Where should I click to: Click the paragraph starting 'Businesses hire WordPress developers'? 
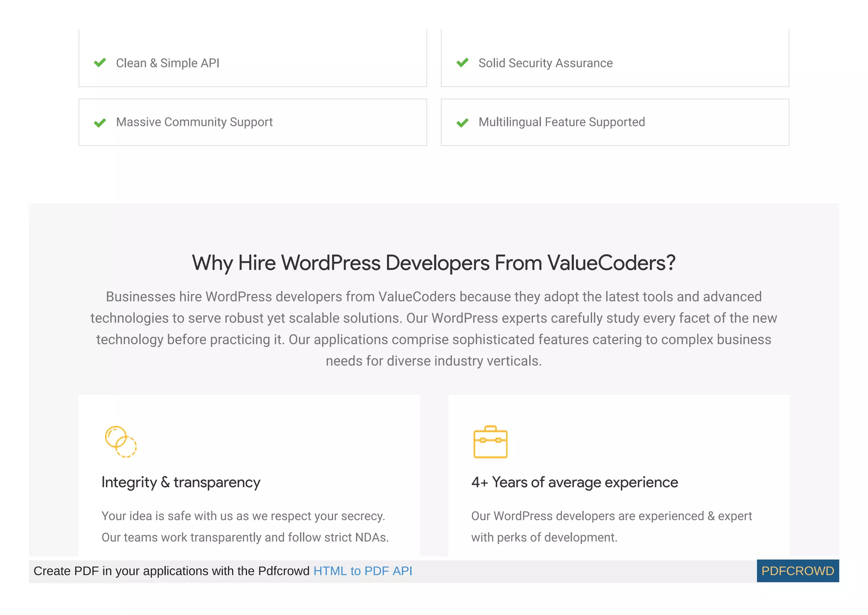(x=434, y=329)
